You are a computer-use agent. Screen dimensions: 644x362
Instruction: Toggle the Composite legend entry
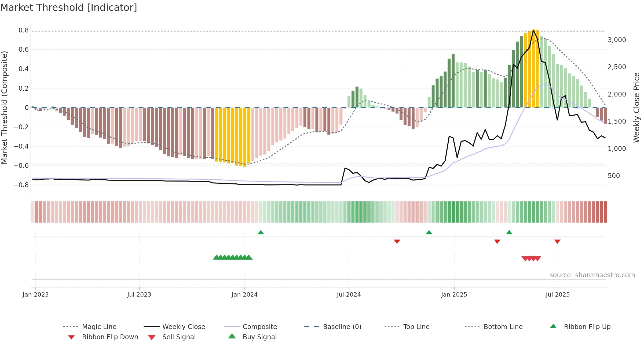pos(250,327)
